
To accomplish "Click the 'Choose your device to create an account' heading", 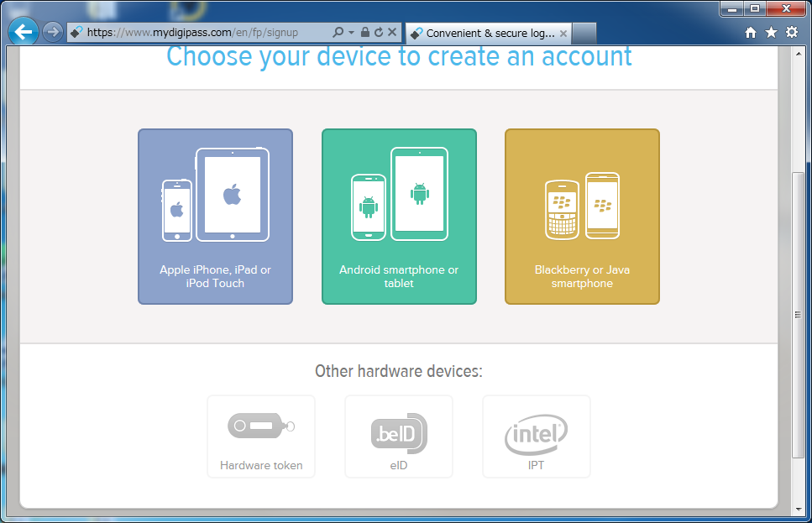I will pyautogui.click(x=399, y=56).
